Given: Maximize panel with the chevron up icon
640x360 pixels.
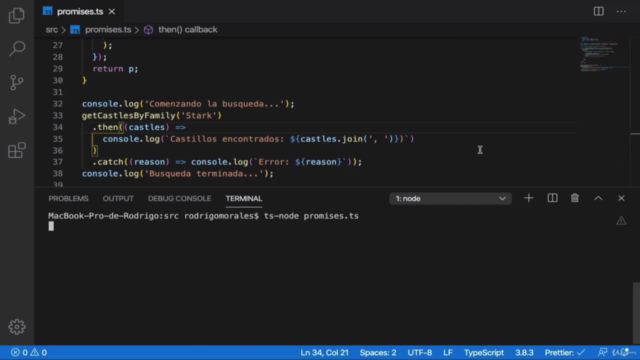Looking at the screenshot, I should point(598,198).
